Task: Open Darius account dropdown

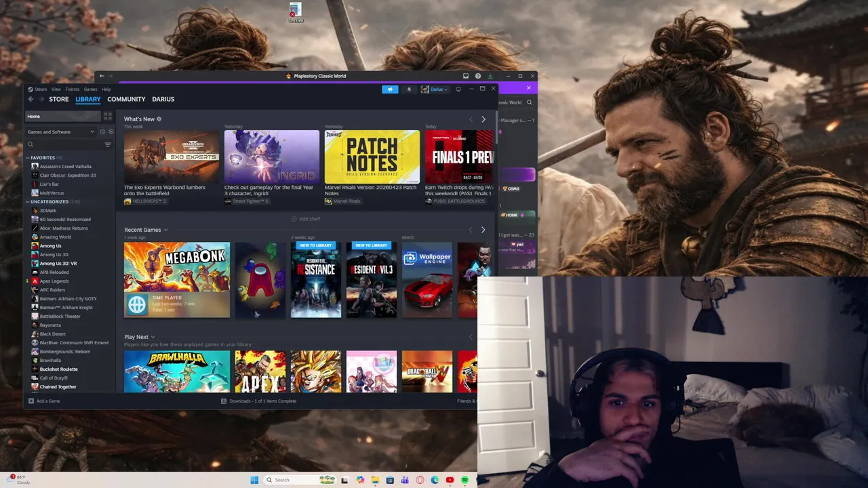Action: click(x=435, y=89)
